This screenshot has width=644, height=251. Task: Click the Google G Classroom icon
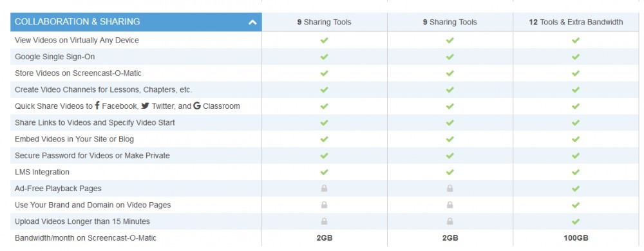[x=196, y=106]
